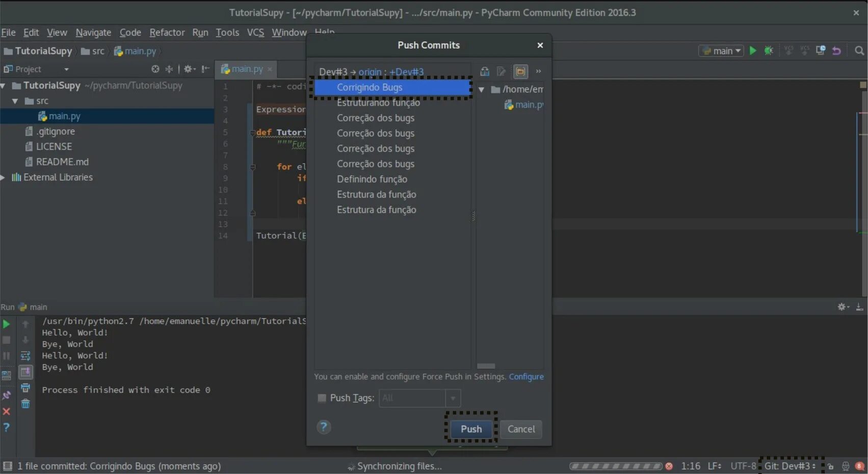
Task: Enable the Push Tags checkbox
Action: pyautogui.click(x=322, y=398)
